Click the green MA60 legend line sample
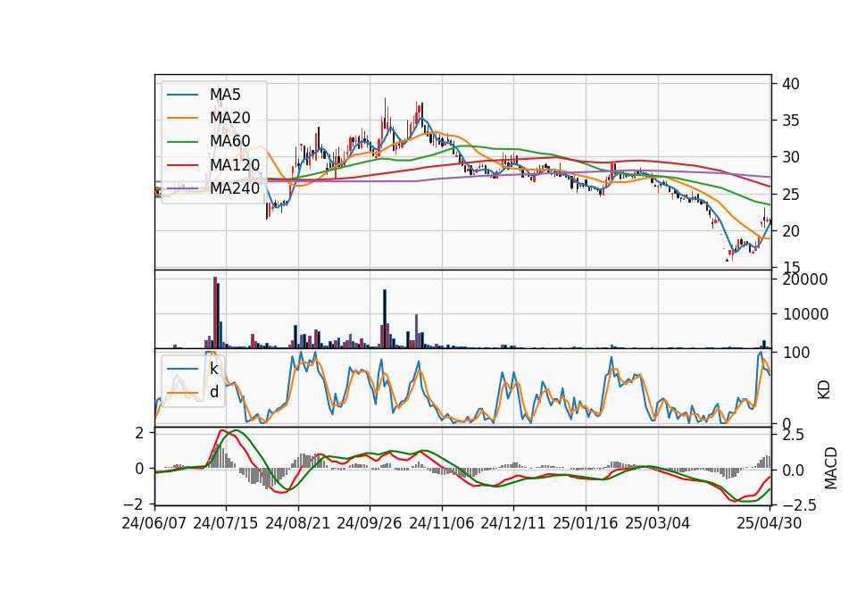Image resolution: width=857 pixels, height=616 pixels. click(182, 142)
